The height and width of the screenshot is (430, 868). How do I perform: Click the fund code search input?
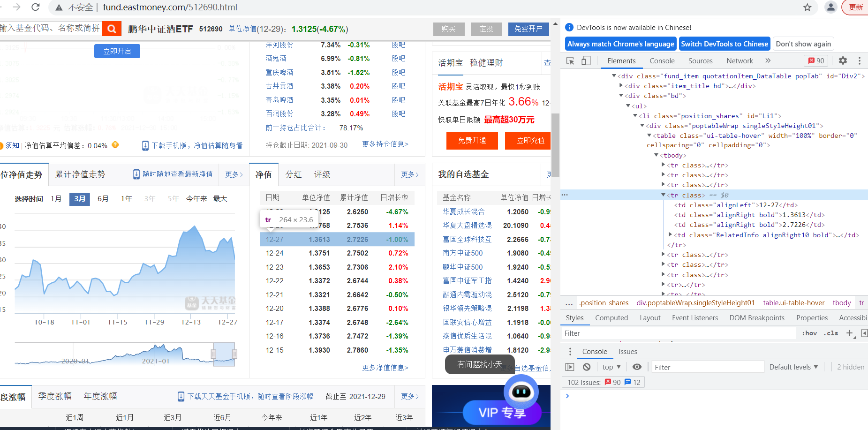click(50, 29)
